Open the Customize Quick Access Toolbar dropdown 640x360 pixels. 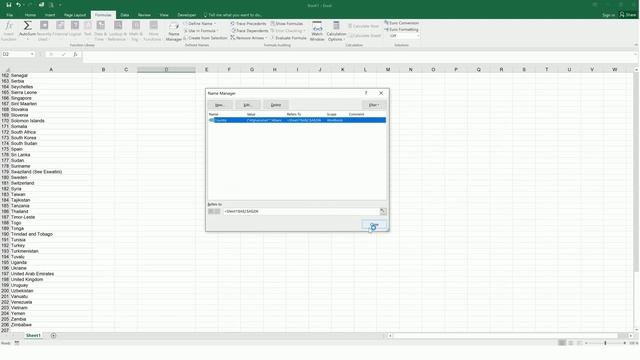60,5
